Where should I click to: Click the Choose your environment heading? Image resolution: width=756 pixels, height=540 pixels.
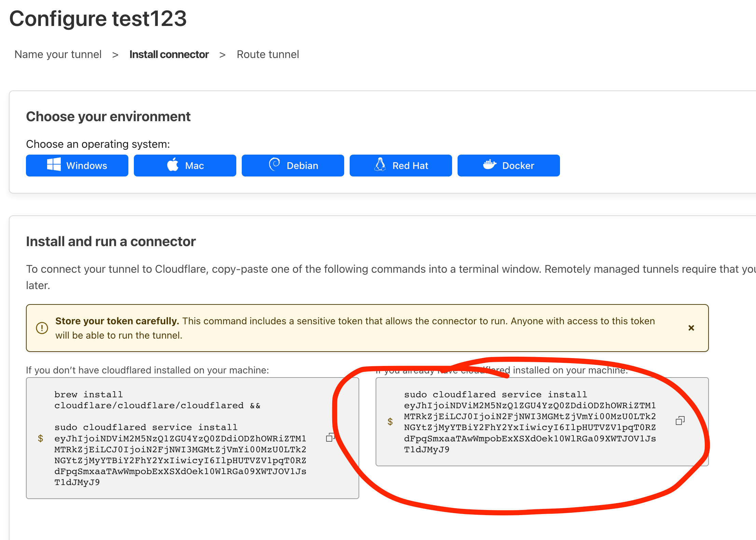click(x=108, y=117)
